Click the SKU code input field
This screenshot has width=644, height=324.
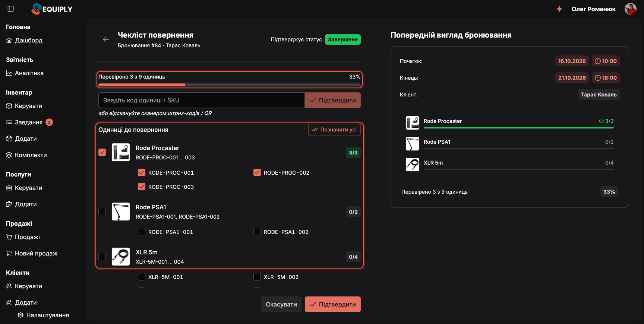tap(202, 100)
